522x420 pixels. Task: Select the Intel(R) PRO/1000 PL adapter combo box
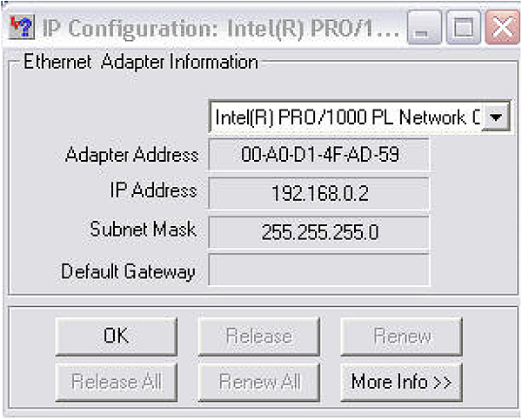[358, 117]
